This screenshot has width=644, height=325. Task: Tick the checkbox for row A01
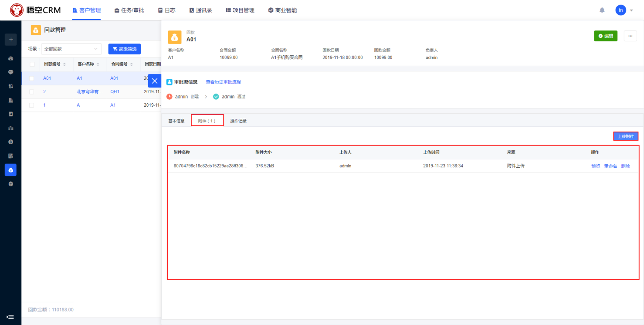click(32, 78)
